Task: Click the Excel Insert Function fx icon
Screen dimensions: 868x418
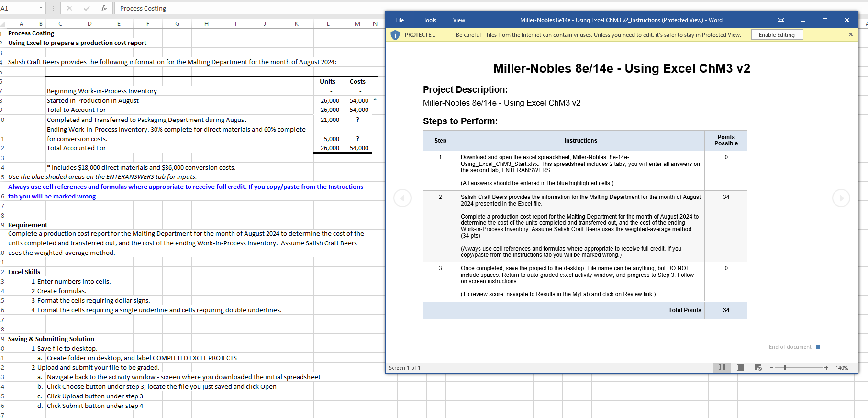Action: pos(103,8)
